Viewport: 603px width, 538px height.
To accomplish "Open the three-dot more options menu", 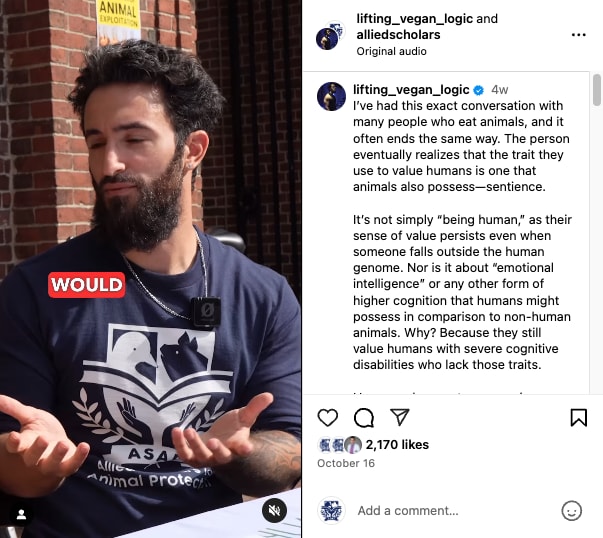I will (x=578, y=35).
